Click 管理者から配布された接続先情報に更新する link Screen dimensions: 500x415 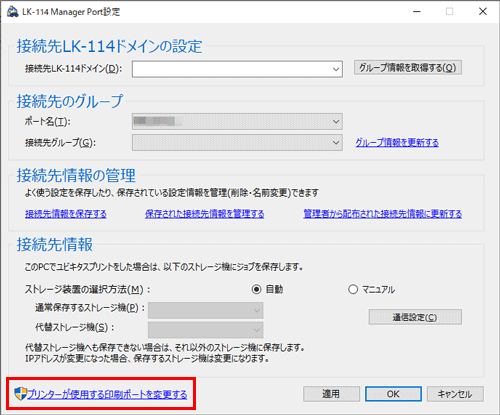(x=383, y=214)
